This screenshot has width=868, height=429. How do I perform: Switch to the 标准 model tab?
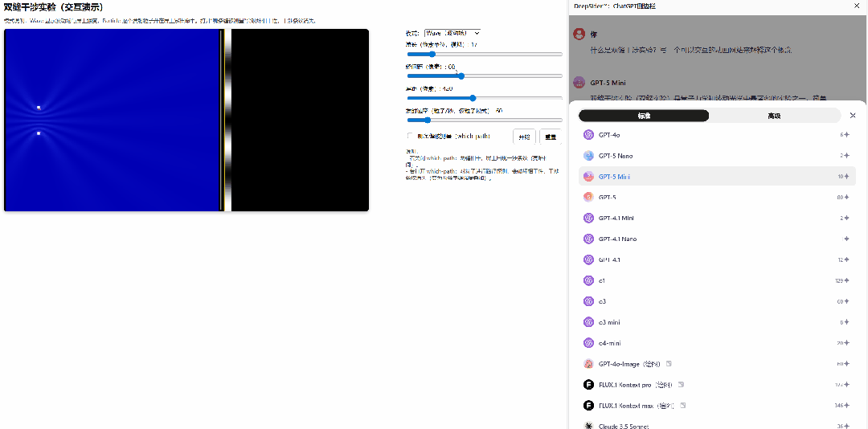coord(644,116)
